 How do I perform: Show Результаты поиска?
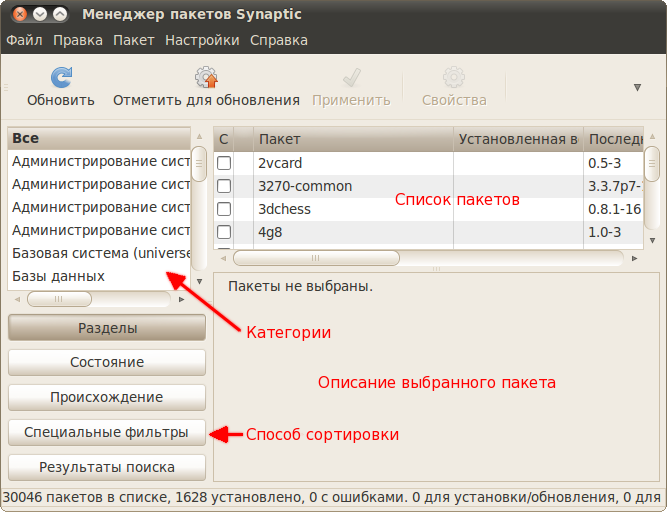(x=107, y=467)
